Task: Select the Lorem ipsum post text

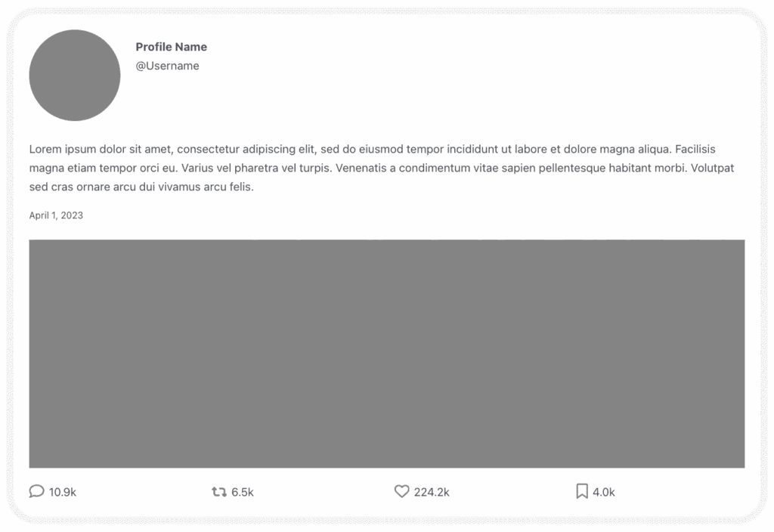Action: pyautogui.click(x=382, y=168)
